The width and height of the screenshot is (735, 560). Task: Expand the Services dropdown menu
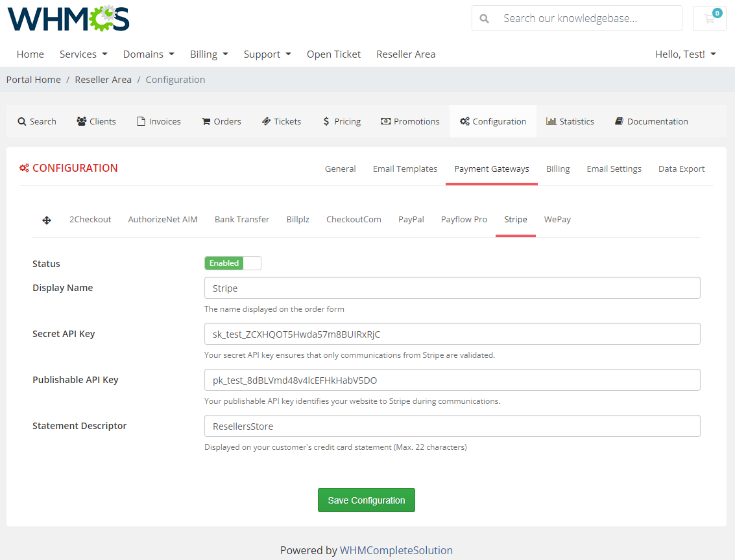(84, 54)
